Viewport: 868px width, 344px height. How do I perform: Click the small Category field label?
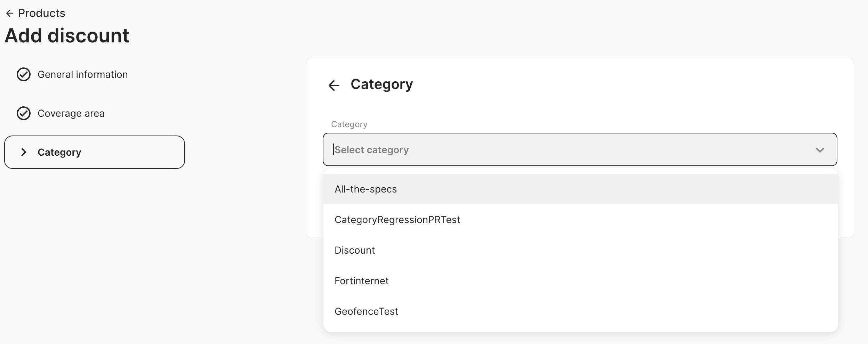(x=349, y=124)
